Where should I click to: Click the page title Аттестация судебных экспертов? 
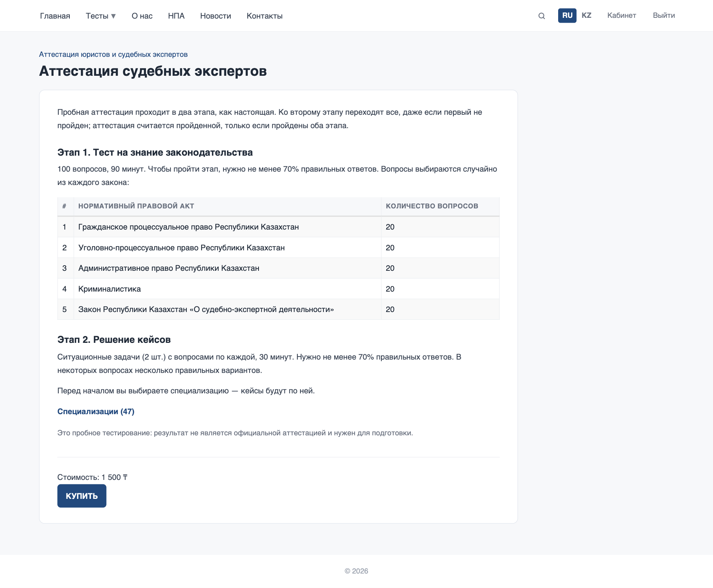coord(153,71)
